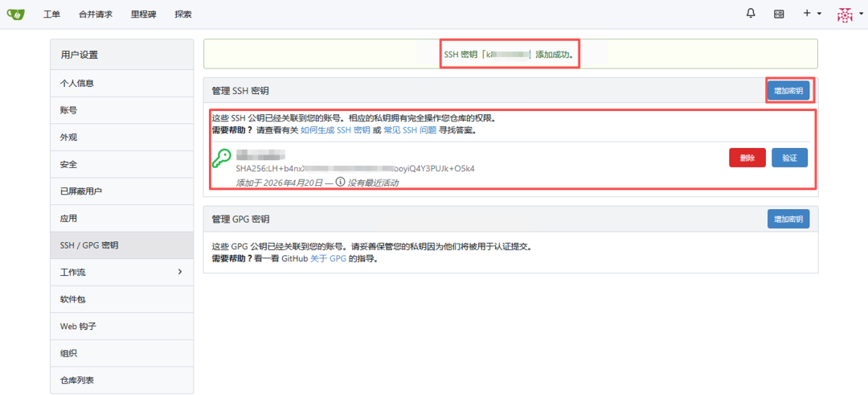Open the plus create menu

(x=812, y=14)
